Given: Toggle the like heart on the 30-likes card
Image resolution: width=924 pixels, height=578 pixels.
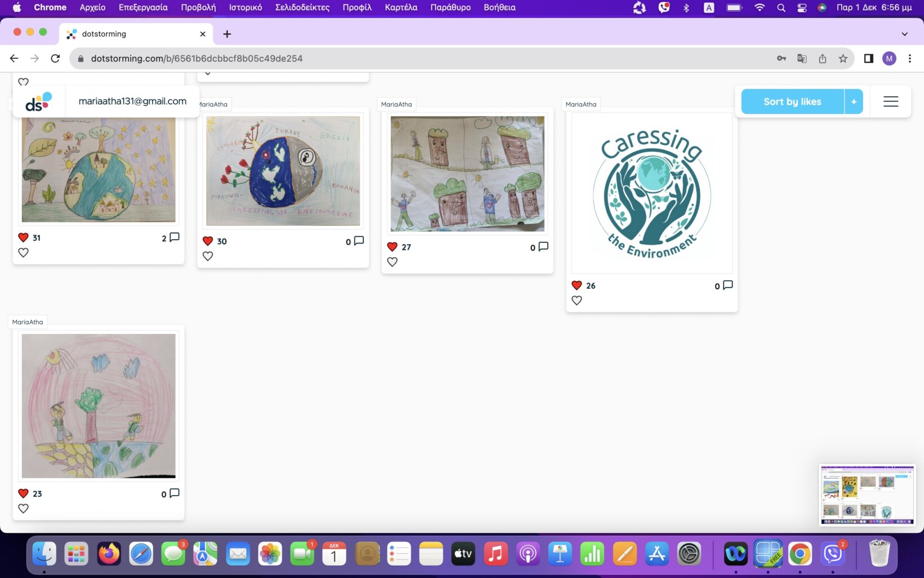Looking at the screenshot, I should click(208, 256).
